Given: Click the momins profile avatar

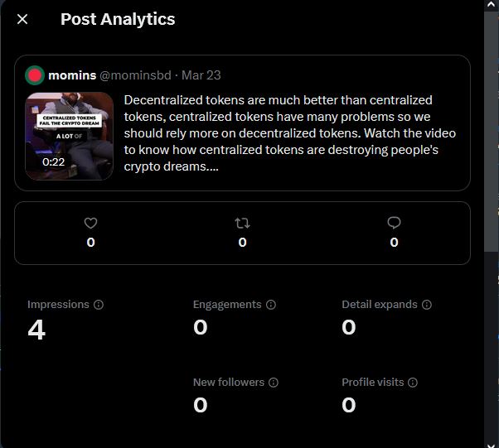Looking at the screenshot, I should click(35, 75).
